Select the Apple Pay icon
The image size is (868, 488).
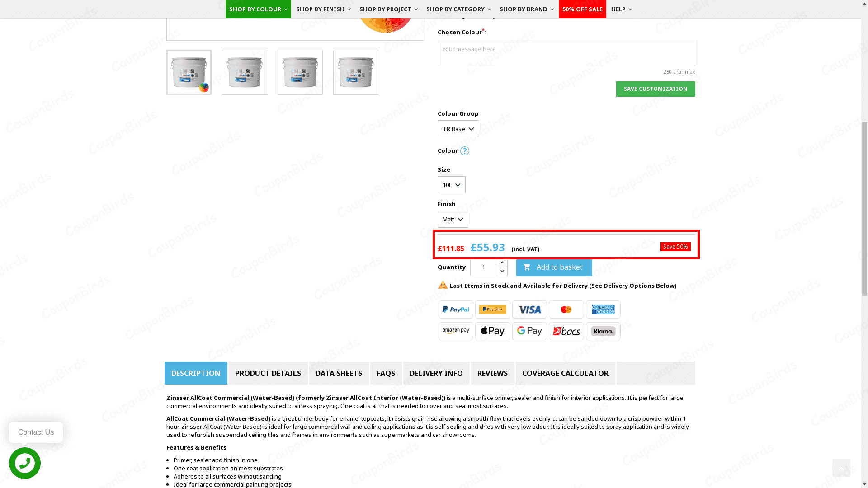(492, 331)
